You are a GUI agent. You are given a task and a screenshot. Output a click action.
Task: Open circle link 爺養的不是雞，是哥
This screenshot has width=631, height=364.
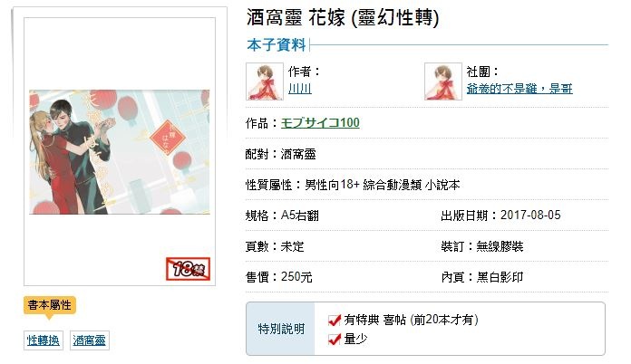519,89
